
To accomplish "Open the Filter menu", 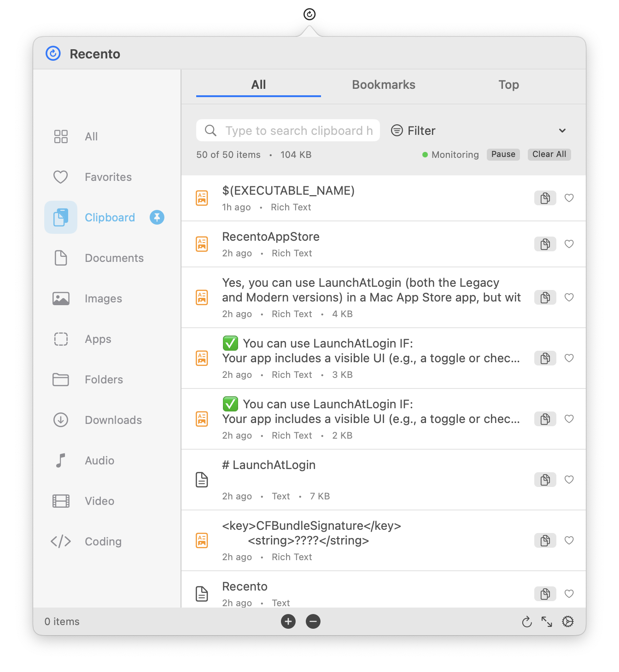I will (x=413, y=130).
